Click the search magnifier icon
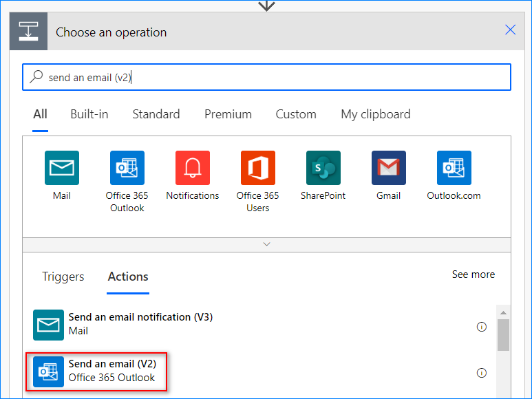The height and width of the screenshot is (399, 532). point(36,76)
